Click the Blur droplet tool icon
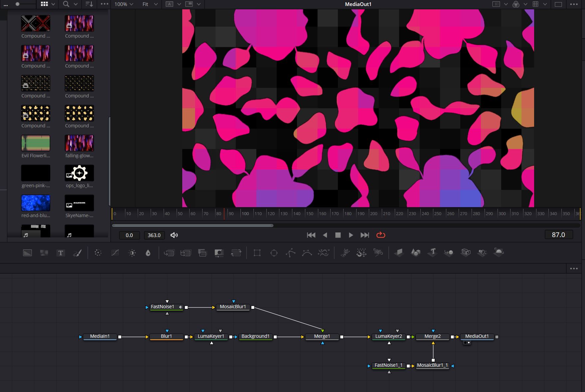Viewport: 585px width, 392px height. click(x=148, y=253)
